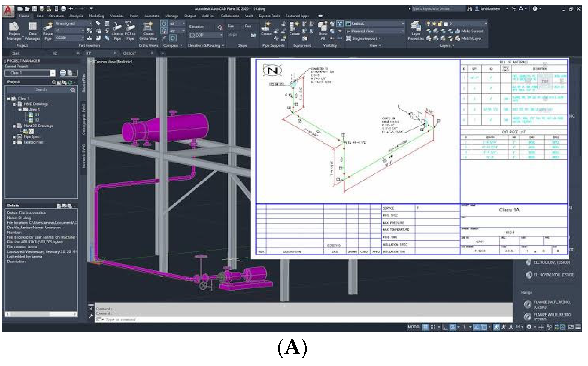Click the Make Current layer tool
This screenshot has height=366, width=588.
(469, 31)
